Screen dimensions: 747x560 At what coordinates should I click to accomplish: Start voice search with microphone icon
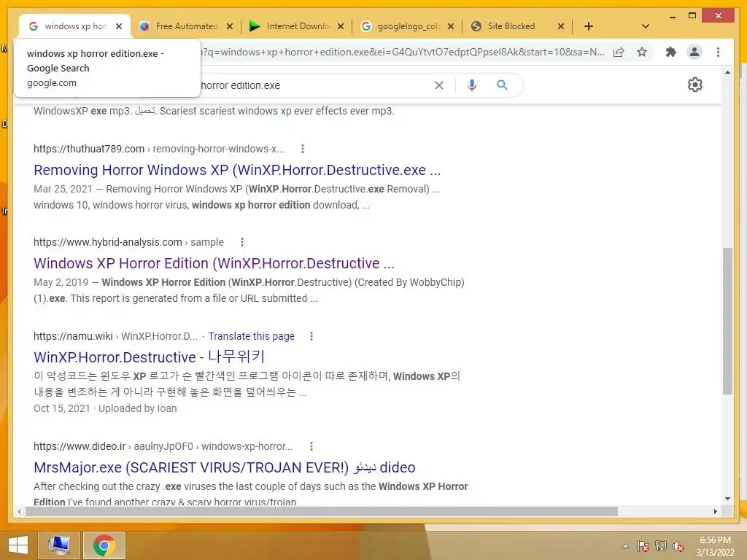(472, 85)
